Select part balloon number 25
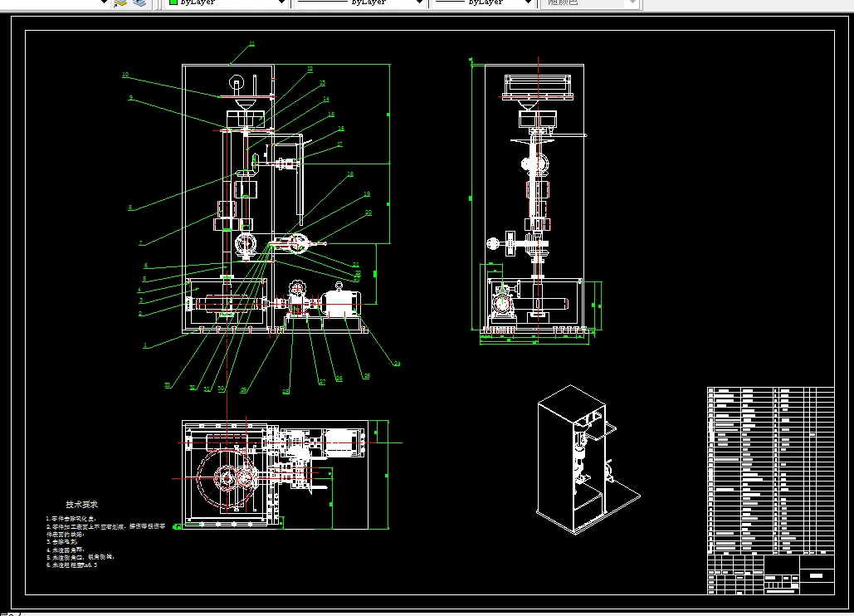The width and height of the screenshot is (854, 616). [367, 376]
